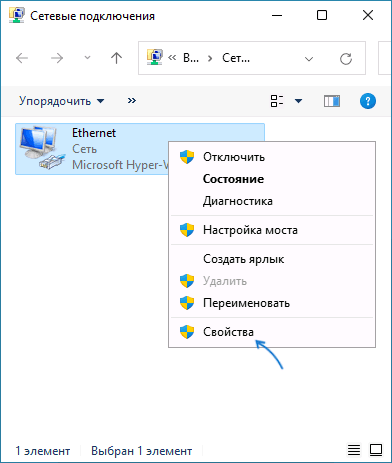Choose Свойства from context menu
This screenshot has width=392, height=463.
(x=273, y=332)
